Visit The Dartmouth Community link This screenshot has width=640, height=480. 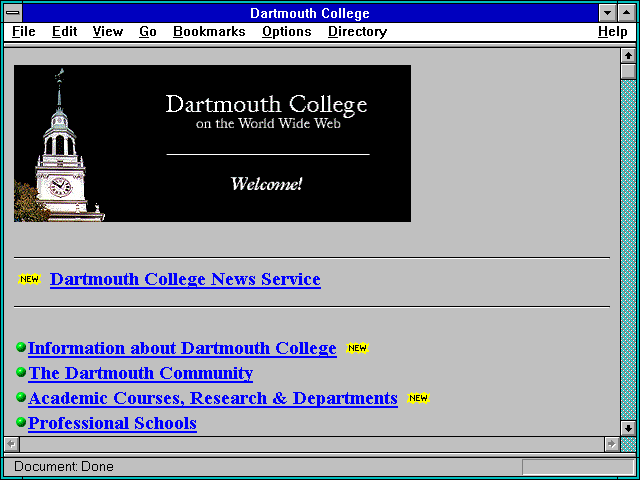coord(140,373)
